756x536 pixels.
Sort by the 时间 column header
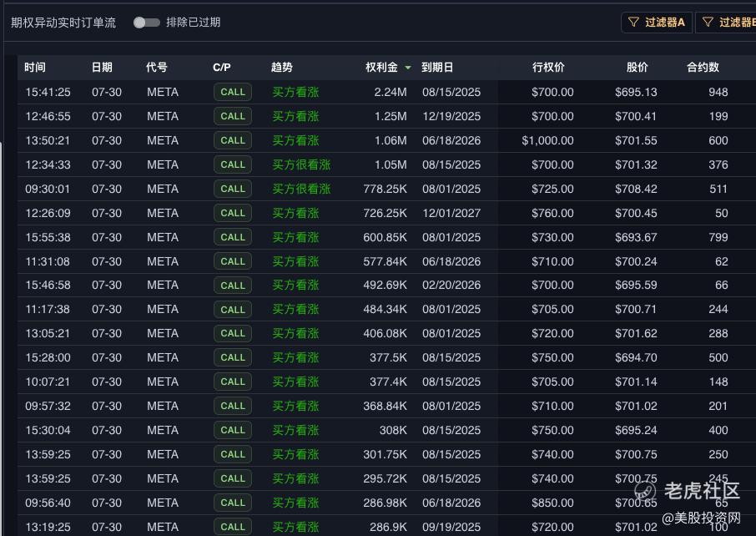coord(35,67)
